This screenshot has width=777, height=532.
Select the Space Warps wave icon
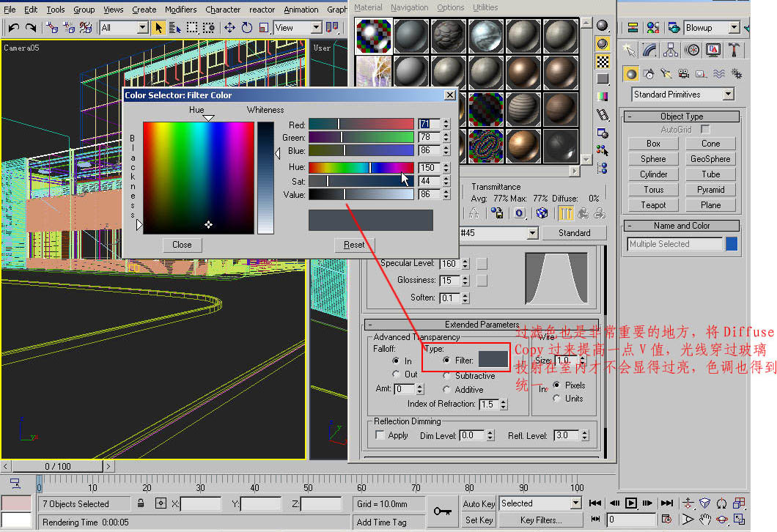[x=719, y=74]
